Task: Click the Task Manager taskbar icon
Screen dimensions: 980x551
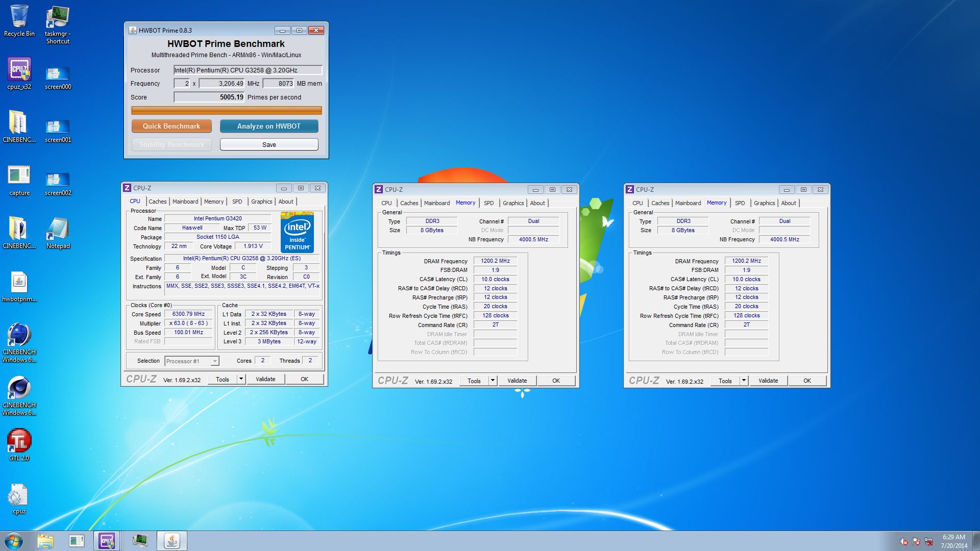Action: click(x=140, y=541)
